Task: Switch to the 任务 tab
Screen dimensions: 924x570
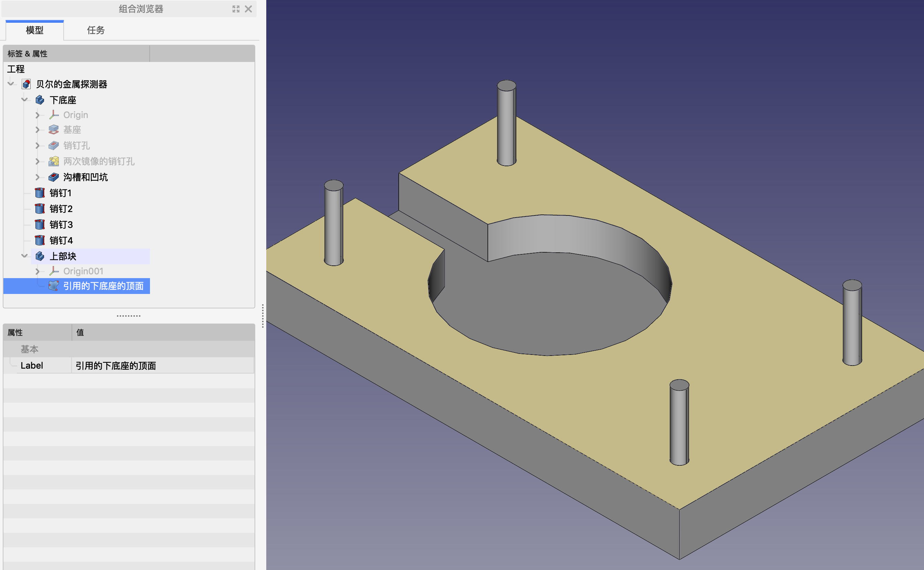Action: tap(96, 30)
